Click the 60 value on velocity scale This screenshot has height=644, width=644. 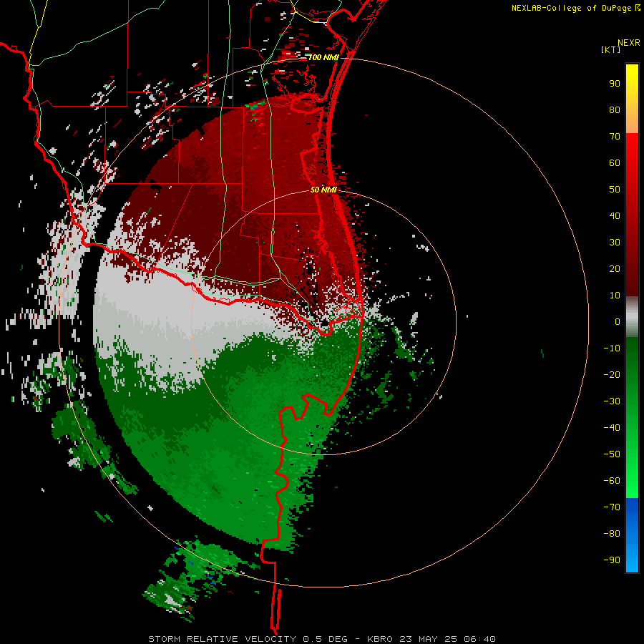615,163
